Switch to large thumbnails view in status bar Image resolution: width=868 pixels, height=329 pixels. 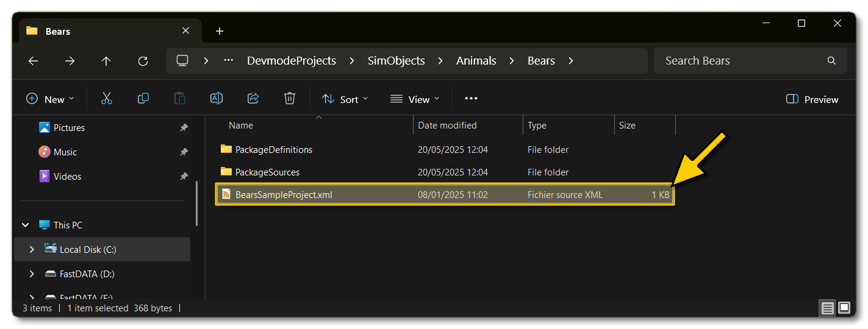coord(844,308)
